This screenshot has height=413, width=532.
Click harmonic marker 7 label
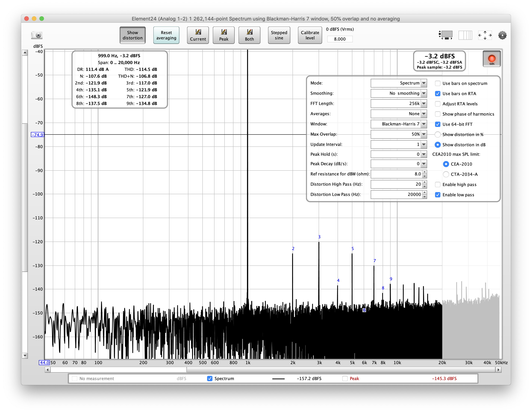pos(375,261)
